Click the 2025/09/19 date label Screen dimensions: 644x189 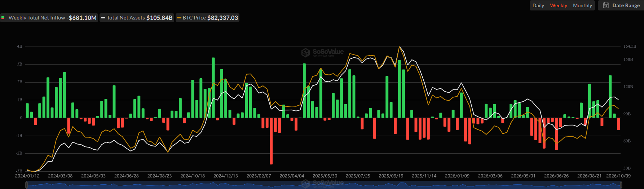pyautogui.click(x=391, y=176)
